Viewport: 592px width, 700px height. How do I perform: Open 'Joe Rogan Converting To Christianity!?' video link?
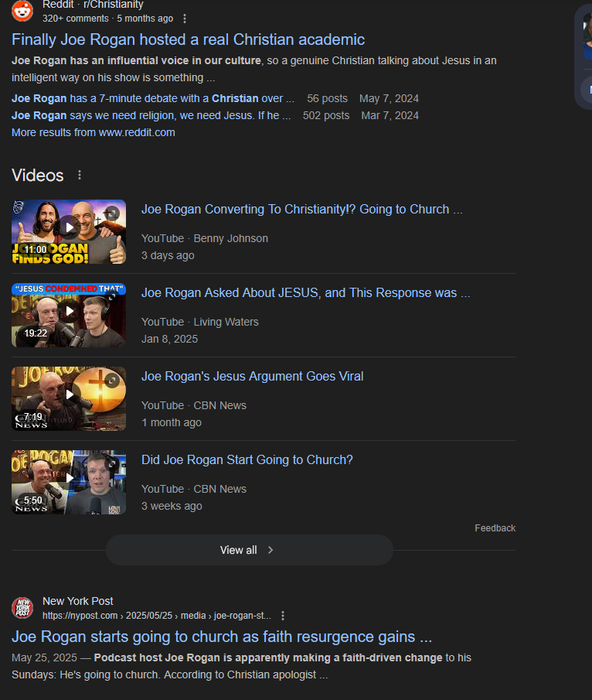click(x=302, y=209)
